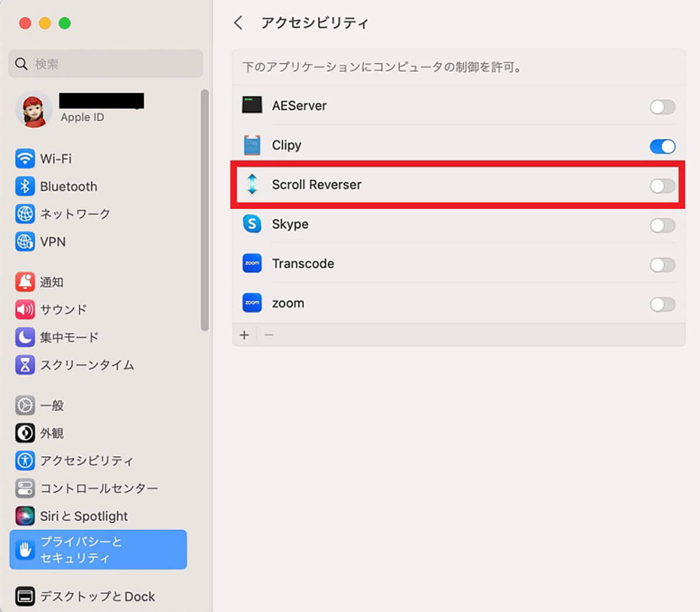Click the AEServer name text
The height and width of the screenshot is (612, 700).
tap(299, 106)
